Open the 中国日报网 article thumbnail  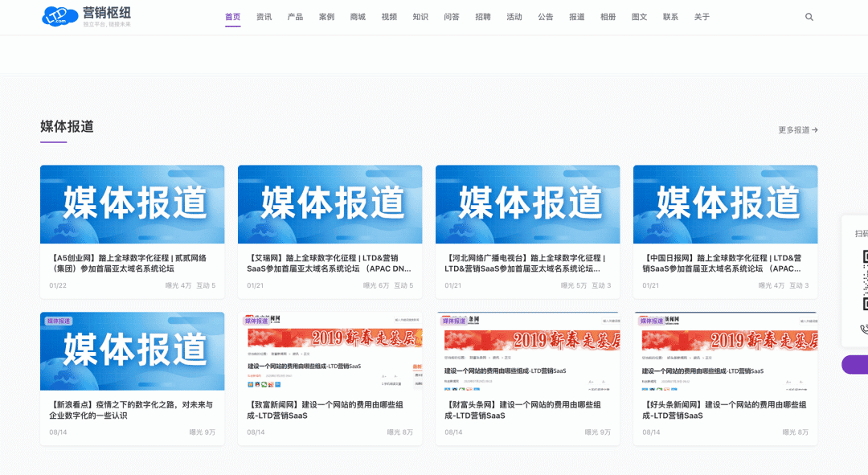[x=725, y=204]
